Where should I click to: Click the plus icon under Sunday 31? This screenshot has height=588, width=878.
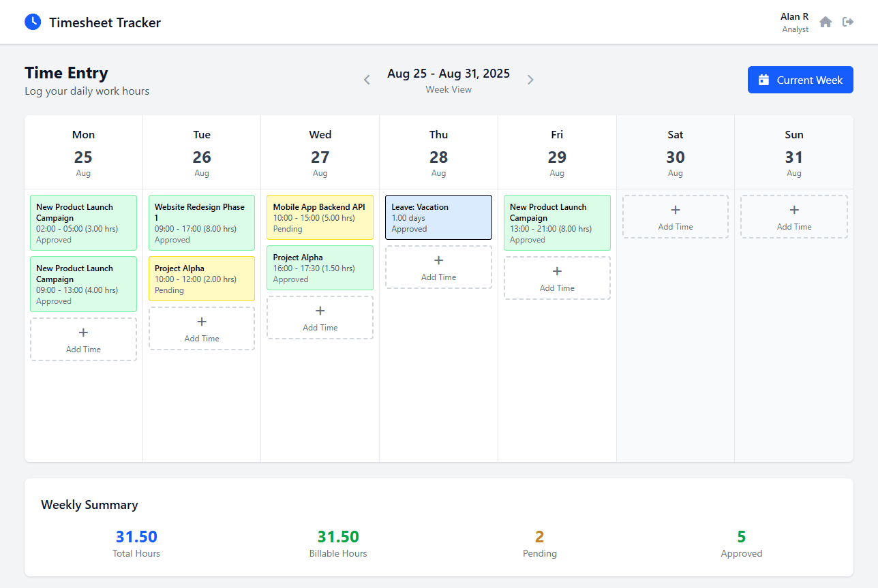(x=793, y=210)
